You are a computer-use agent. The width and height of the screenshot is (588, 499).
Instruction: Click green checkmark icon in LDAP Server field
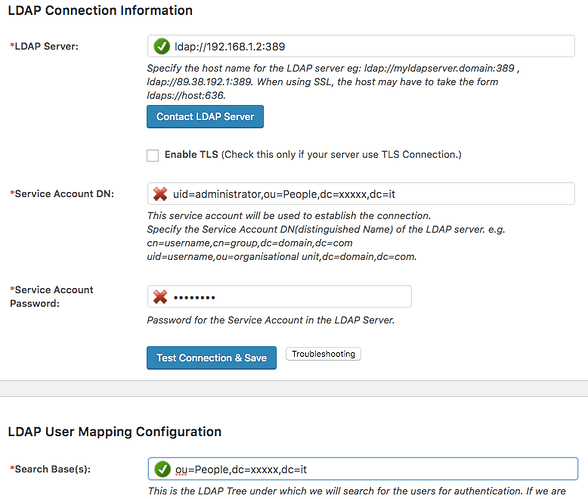[162, 46]
